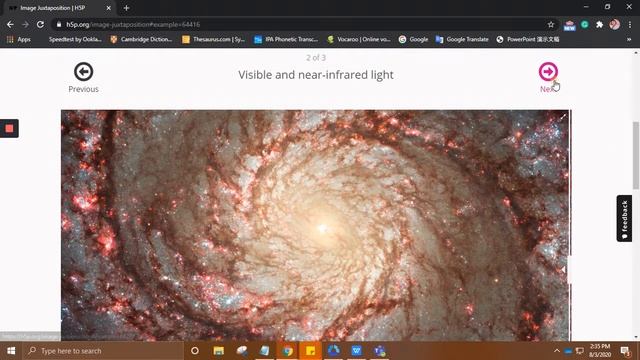Open the Google Translate bookmark
This screenshot has height=360, width=640.
click(462, 39)
